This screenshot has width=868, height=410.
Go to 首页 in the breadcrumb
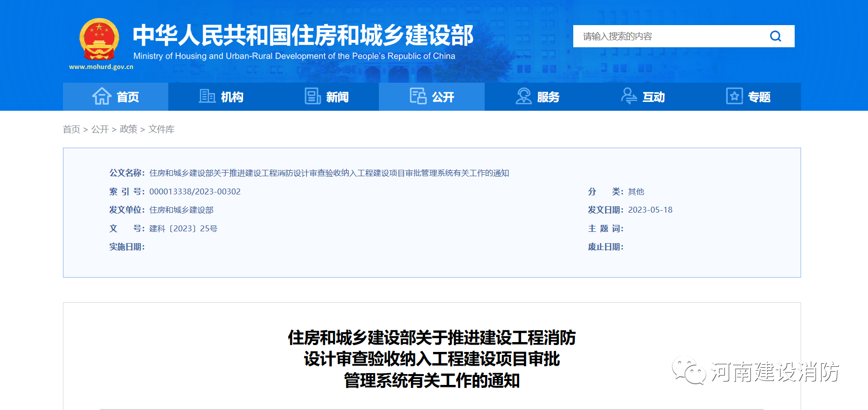coord(71,129)
